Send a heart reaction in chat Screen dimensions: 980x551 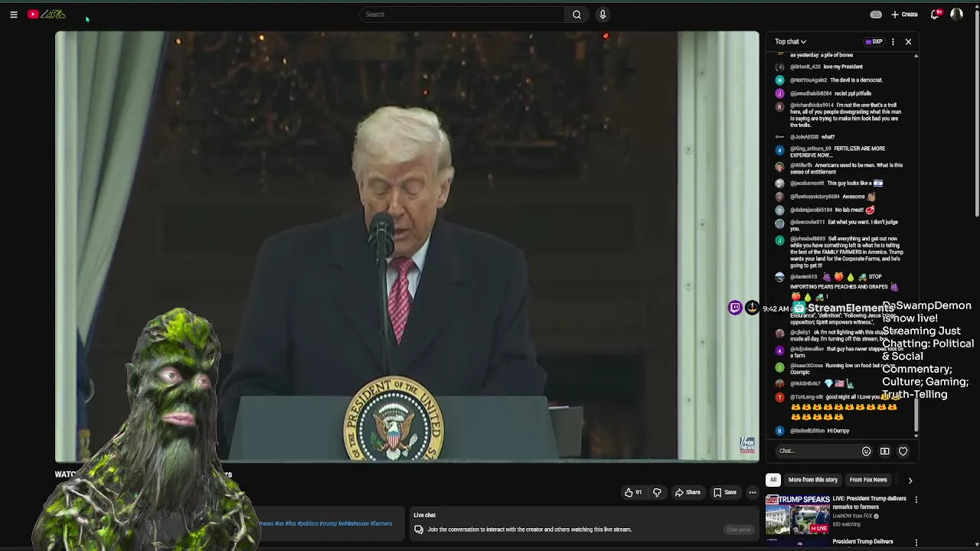click(x=903, y=452)
